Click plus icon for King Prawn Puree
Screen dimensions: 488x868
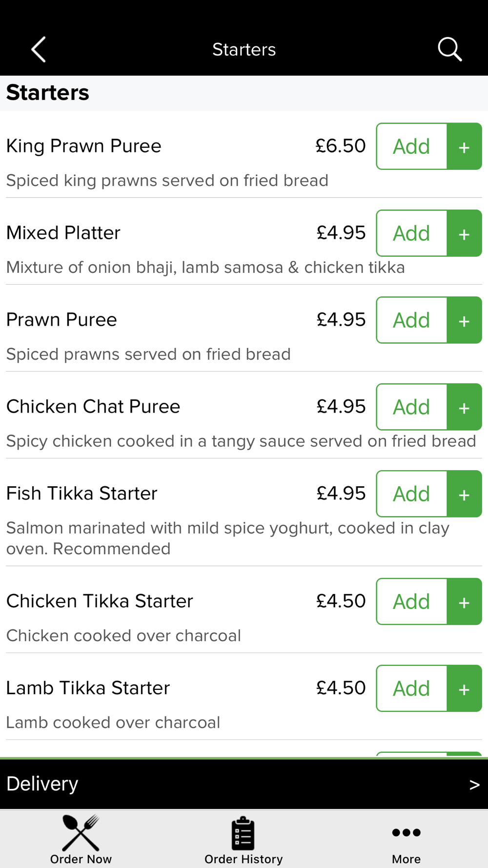(464, 146)
